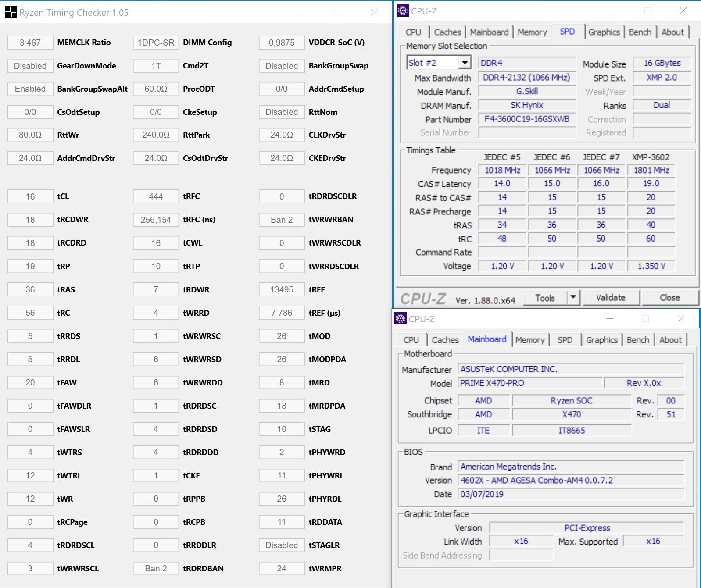Select SPD tab in upper CPU-Z

coord(567,31)
